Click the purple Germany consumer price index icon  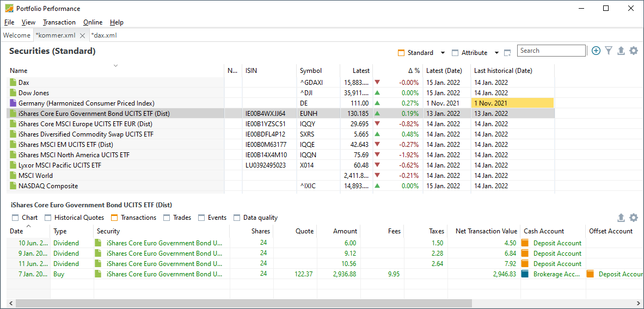click(13, 103)
